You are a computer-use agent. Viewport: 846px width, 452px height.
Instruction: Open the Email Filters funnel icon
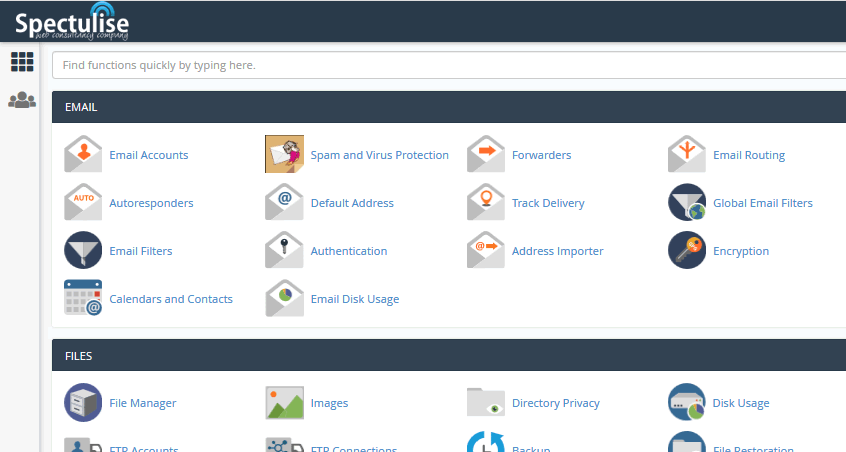[x=83, y=250]
